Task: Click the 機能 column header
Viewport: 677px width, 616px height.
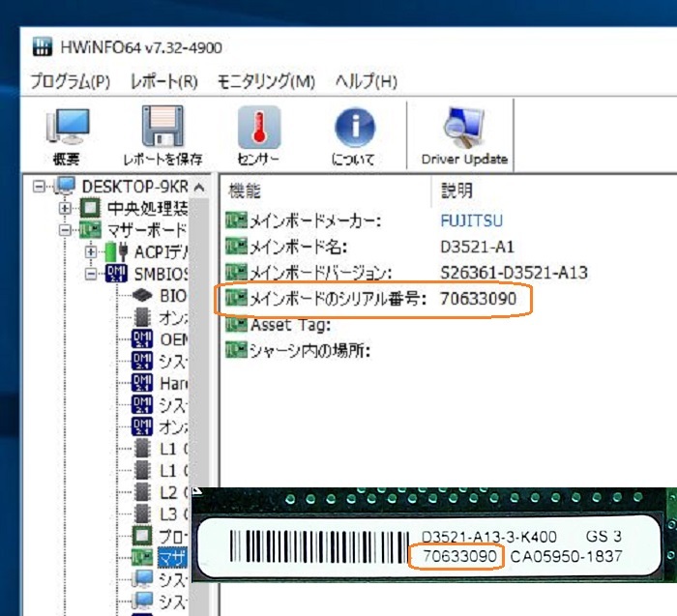Action: coord(245,191)
